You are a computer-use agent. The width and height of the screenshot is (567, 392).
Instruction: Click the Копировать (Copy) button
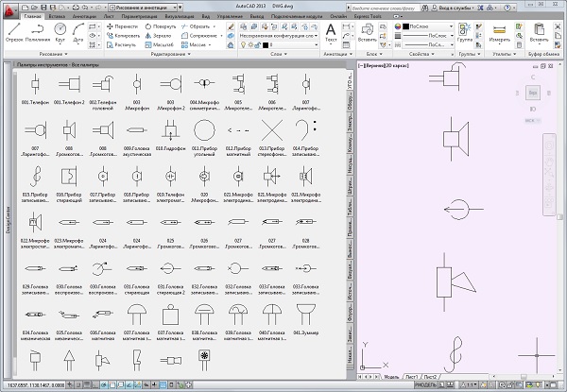127,36
